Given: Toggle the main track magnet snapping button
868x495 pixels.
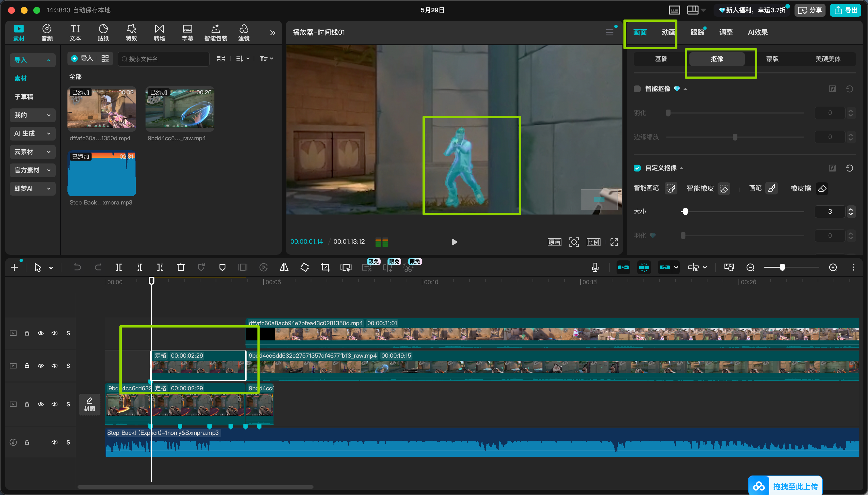Looking at the screenshot, I should click(623, 268).
